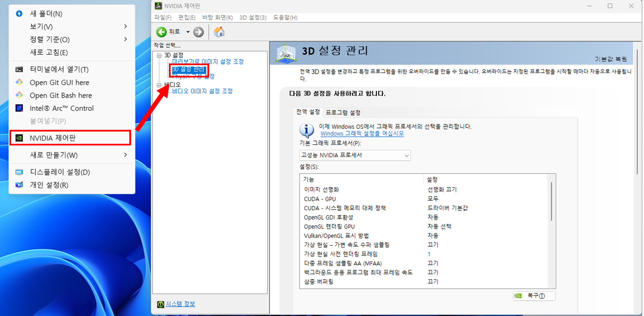Click 선명화 끄기 setting value
The width and height of the screenshot is (644, 316).
(442, 189)
